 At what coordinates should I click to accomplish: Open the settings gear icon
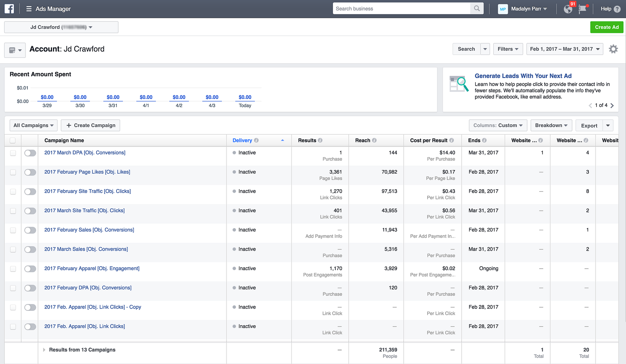pos(613,49)
